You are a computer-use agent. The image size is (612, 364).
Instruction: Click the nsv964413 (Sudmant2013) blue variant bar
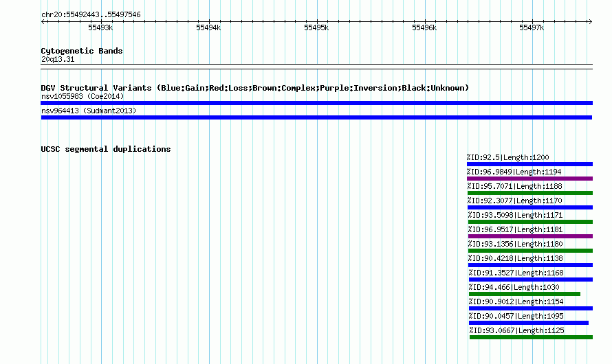click(x=316, y=117)
